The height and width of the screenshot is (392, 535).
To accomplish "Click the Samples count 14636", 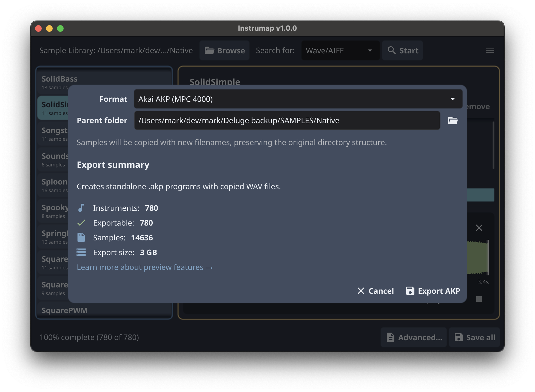I will pyautogui.click(x=142, y=238).
